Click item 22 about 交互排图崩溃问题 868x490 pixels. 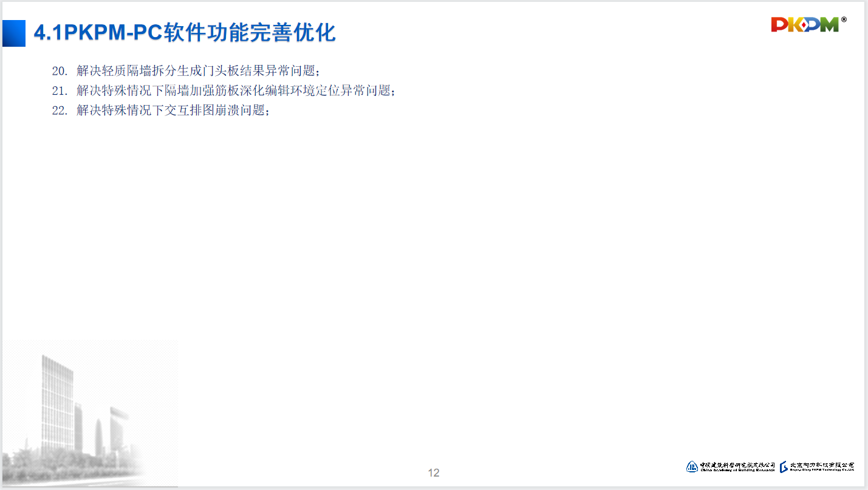[x=160, y=111]
